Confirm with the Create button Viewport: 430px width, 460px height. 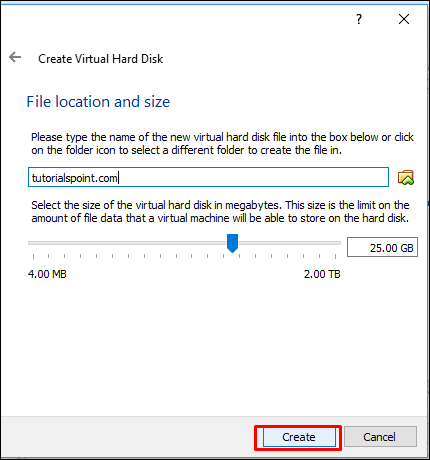click(299, 437)
